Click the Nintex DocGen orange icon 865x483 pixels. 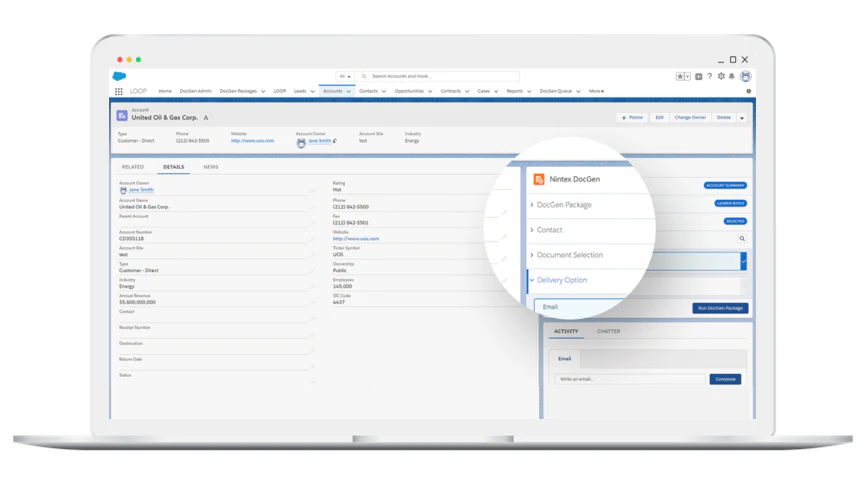click(539, 179)
